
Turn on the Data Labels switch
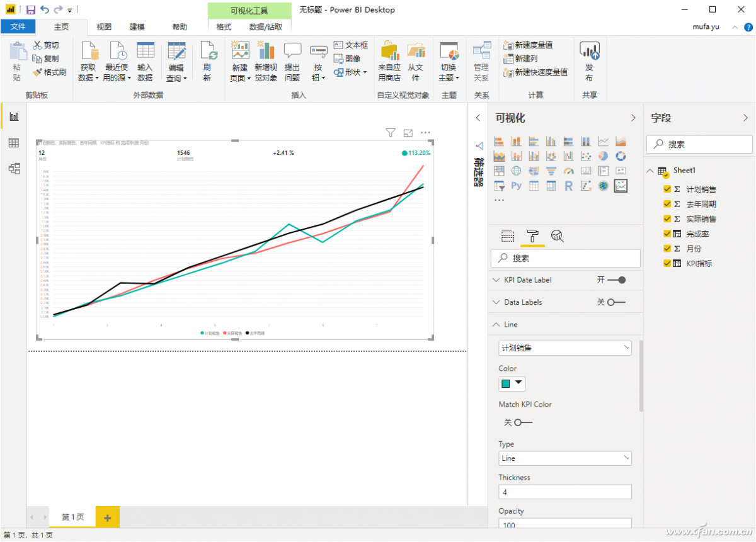click(616, 303)
